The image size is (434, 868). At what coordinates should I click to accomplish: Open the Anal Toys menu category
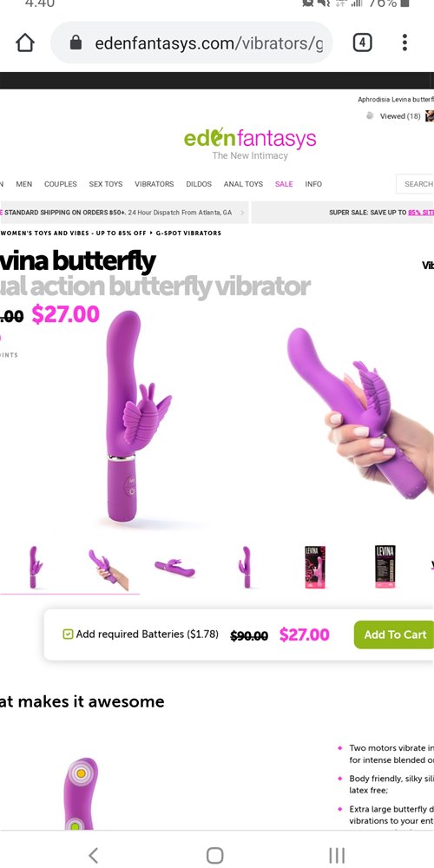point(243,184)
